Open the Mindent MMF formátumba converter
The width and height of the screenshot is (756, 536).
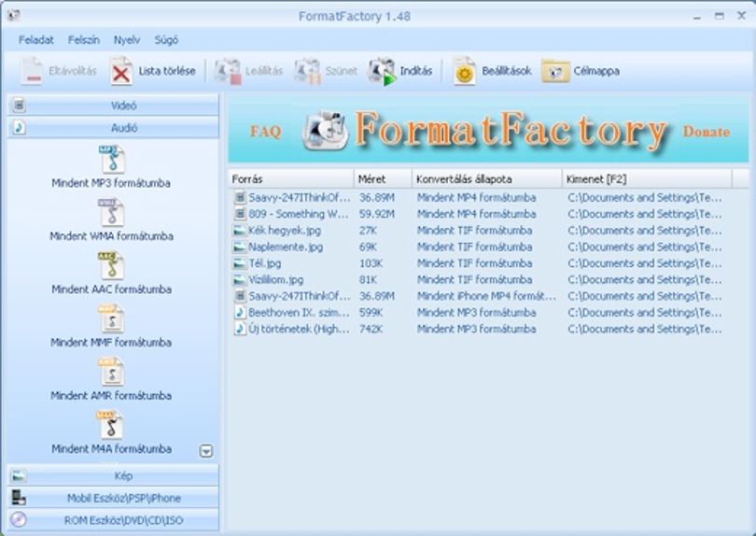tap(112, 319)
